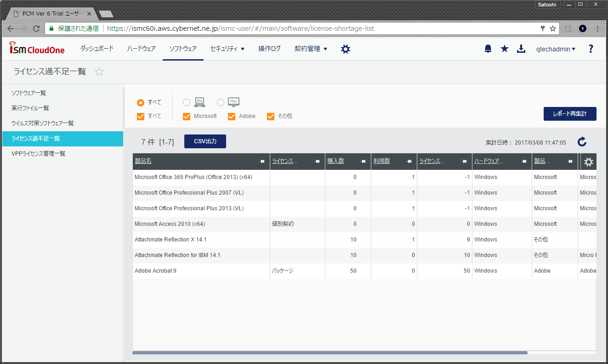This screenshot has width=608, height=364.
Task: Open a new Chrome tab
Action: click(106, 14)
